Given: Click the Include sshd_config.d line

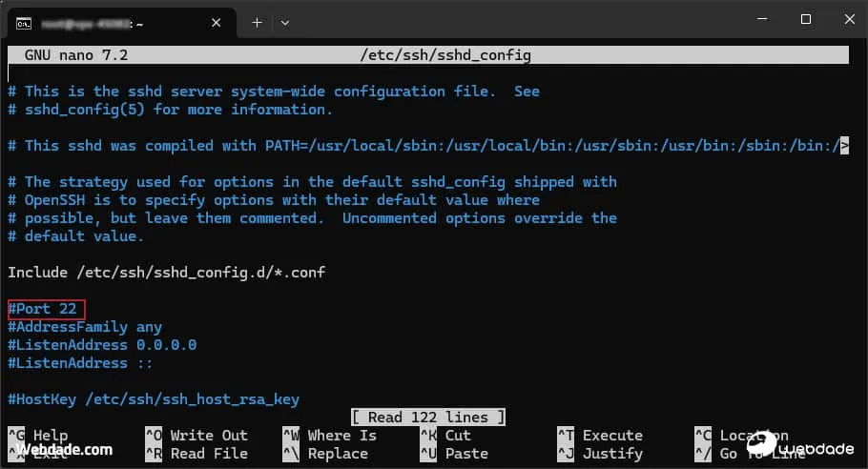Looking at the screenshot, I should [x=166, y=273].
